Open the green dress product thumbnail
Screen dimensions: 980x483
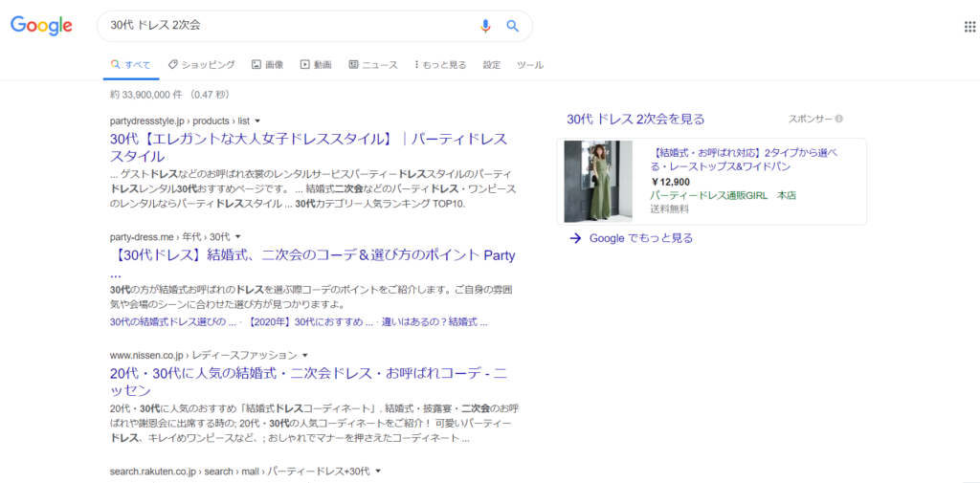(598, 181)
